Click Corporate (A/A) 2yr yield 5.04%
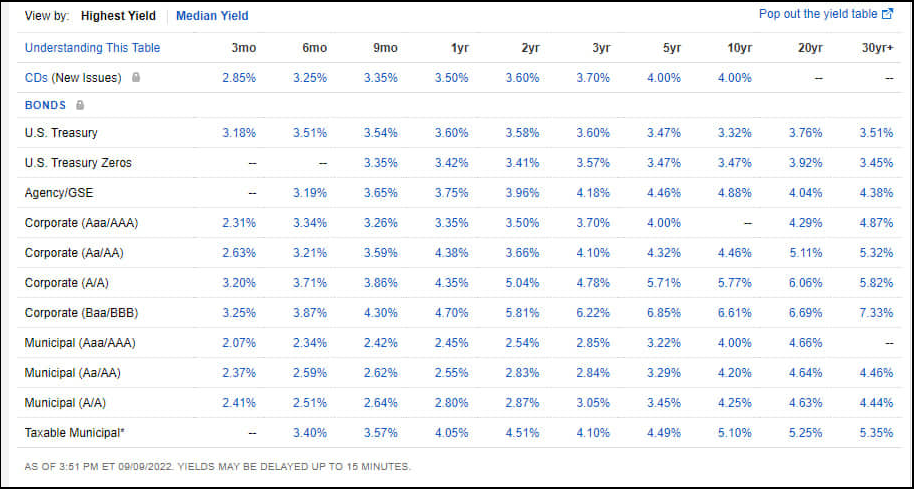 (524, 283)
